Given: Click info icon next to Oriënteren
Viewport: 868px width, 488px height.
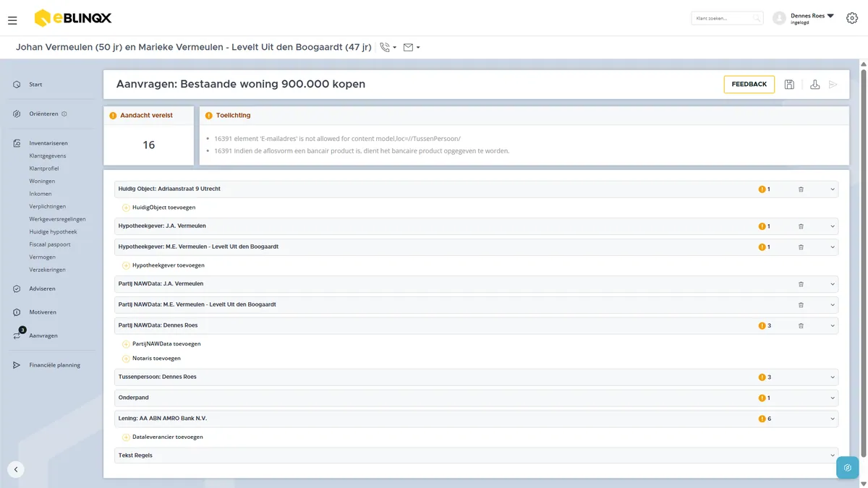Looking at the screenshot, I should click(x=64, y=114).
